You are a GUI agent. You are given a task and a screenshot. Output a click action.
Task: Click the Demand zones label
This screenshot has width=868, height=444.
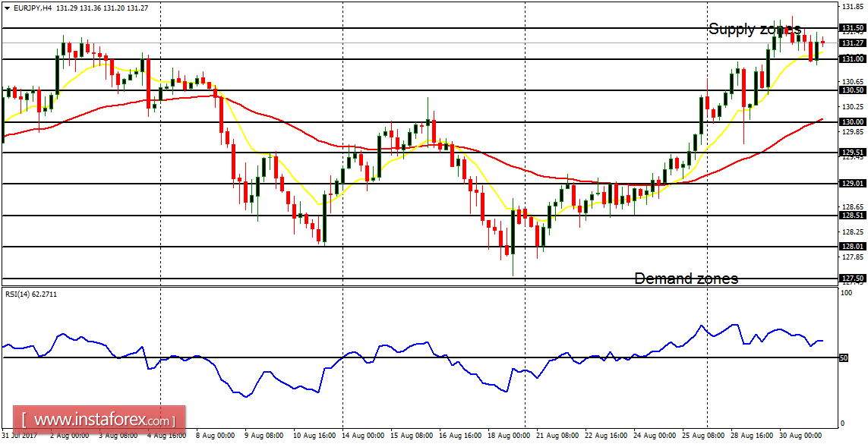(x=687, y=279)
